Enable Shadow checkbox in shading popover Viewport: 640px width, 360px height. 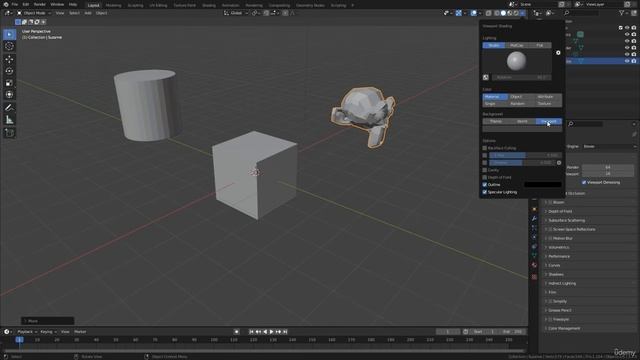tap(485, 163)
